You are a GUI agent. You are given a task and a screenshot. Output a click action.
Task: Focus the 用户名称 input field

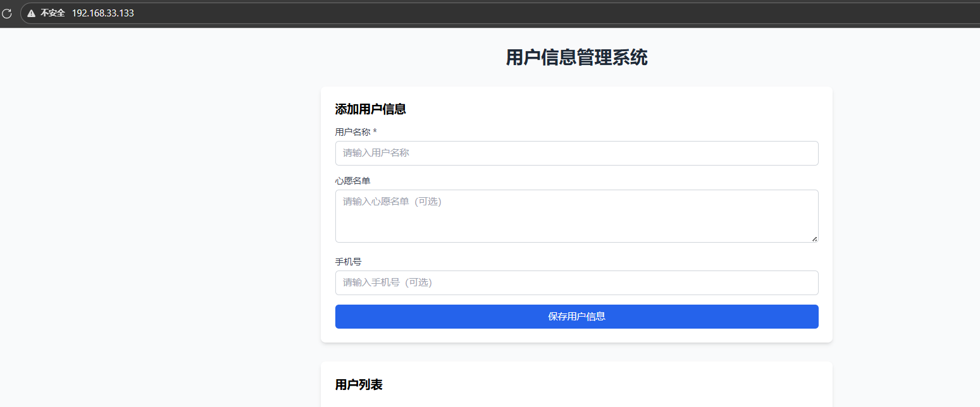[576, 153]
